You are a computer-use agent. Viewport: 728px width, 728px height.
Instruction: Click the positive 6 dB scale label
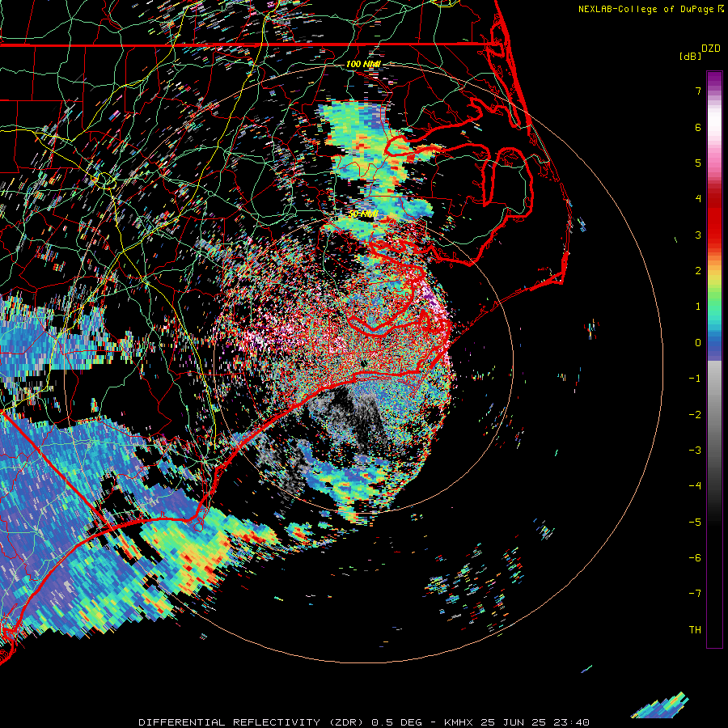[x=698, y=127]
